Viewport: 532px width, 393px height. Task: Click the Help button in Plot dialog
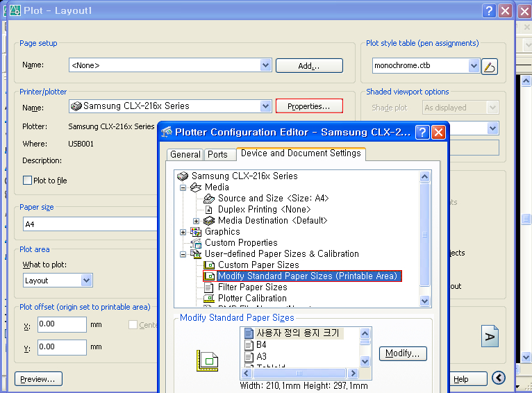[468, 379]
